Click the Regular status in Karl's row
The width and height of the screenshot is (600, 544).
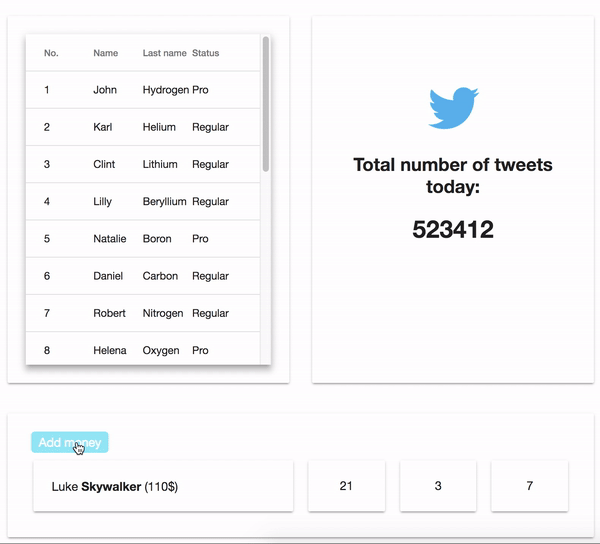click(x=210, y=127)
